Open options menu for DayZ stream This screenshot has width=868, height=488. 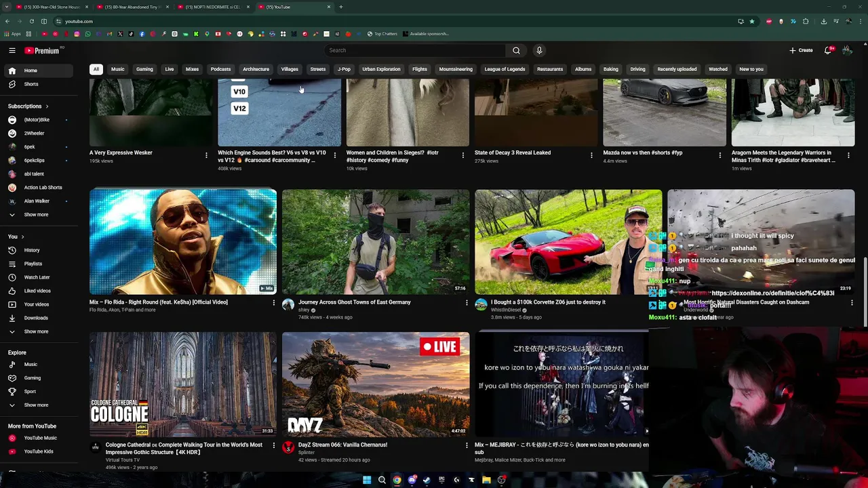467,446
